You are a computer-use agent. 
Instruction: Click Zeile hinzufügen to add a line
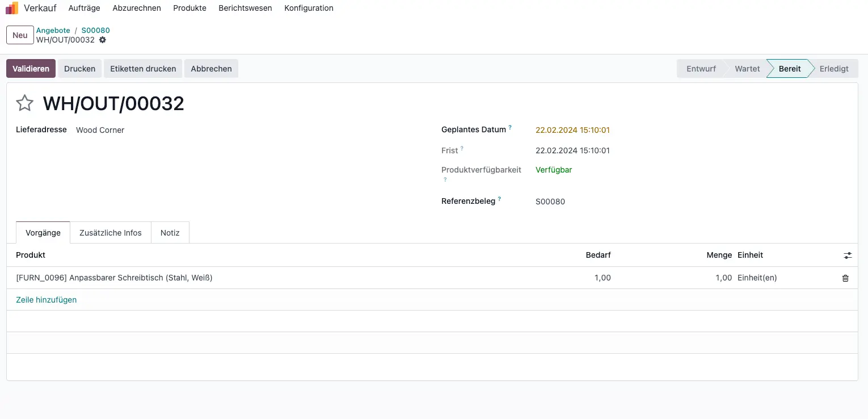click(47, 300)
